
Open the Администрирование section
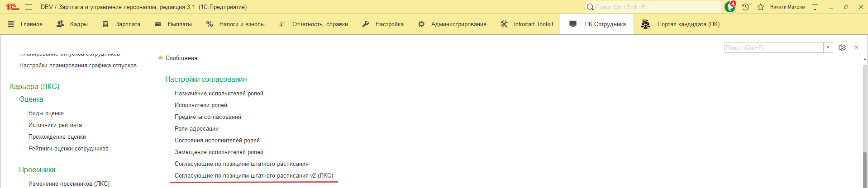point(452,24)
